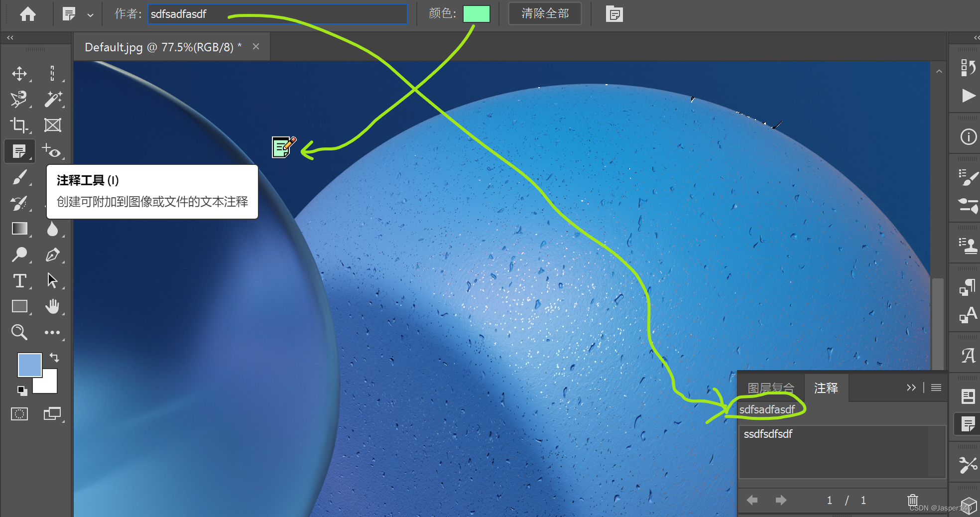Open the Notes panel icon in dock
Viewport: 980px width, 517px height.
[968, 424]
